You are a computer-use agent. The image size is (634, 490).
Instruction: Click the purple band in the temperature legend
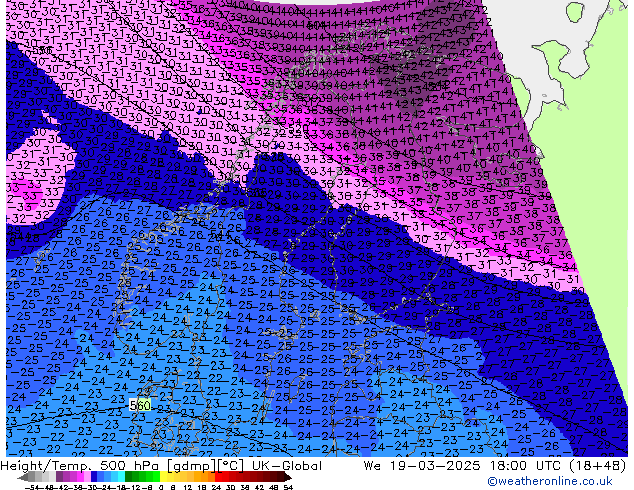point(66,477)
